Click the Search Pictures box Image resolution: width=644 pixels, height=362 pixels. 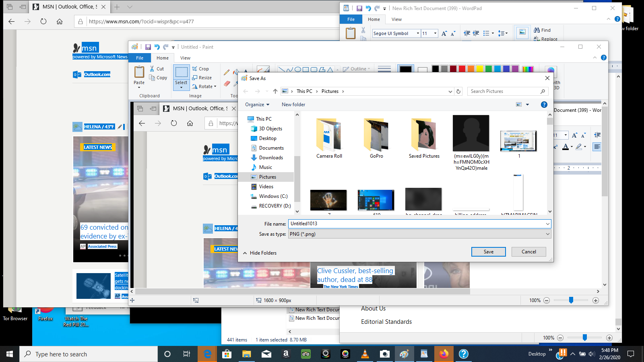pyautogui.click(x=508, y=91)
